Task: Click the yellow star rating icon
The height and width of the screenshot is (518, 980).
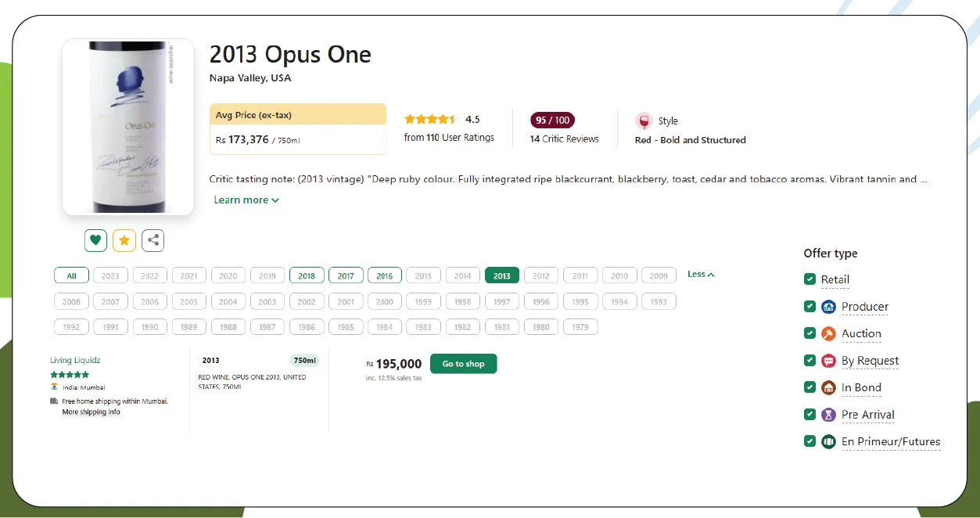Action: pos(124,240)
